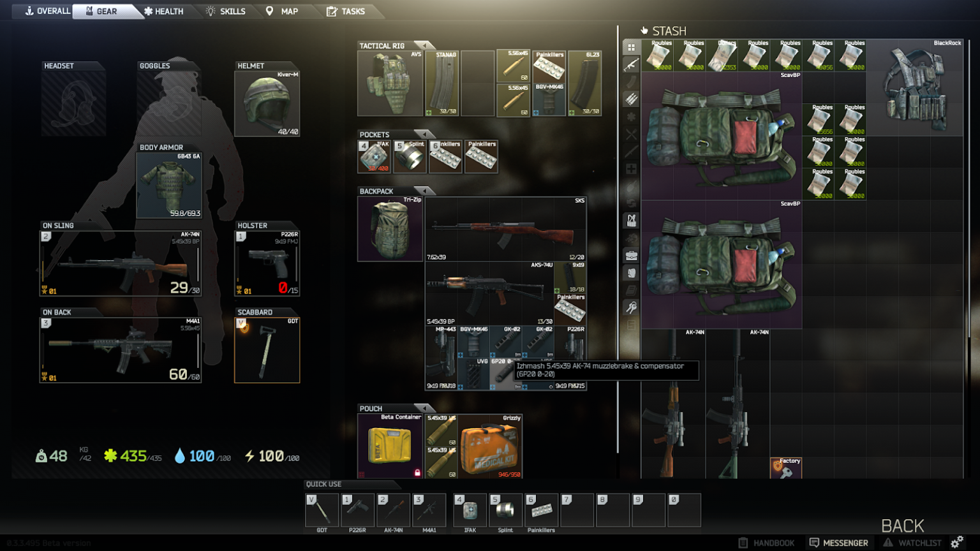Filter stash by ammo rounds icon

pos(631,99)
